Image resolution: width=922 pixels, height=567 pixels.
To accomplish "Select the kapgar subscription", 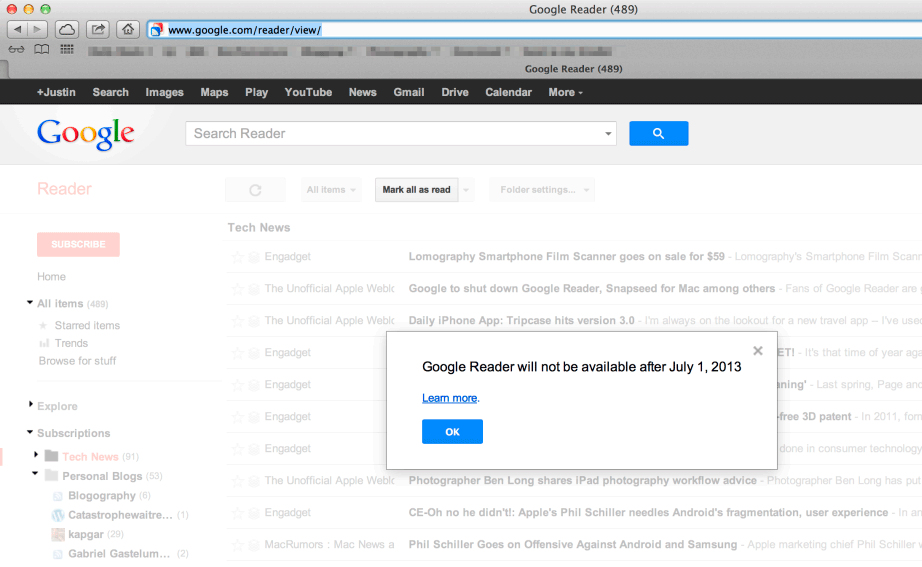I will pyautogui.click(x=86, y=534).
